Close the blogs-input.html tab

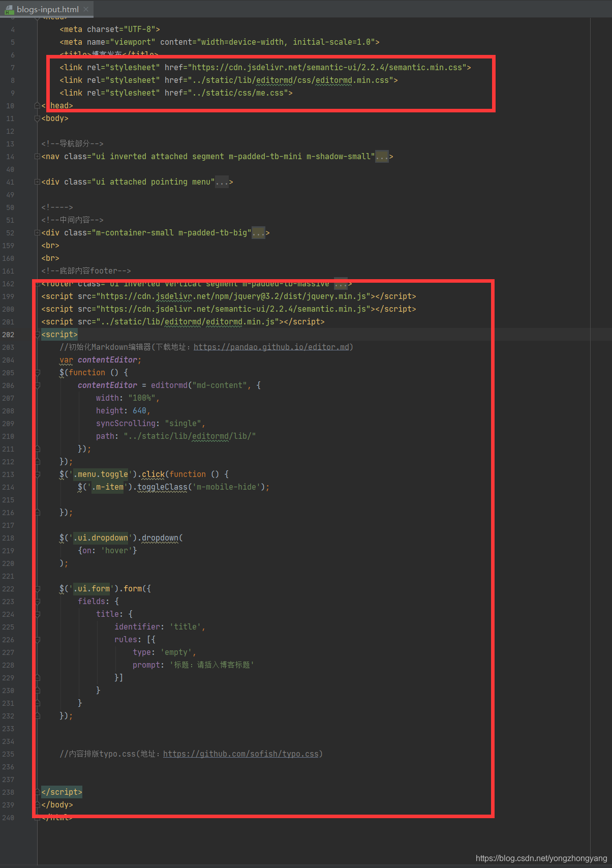click(x=86, y=9)
